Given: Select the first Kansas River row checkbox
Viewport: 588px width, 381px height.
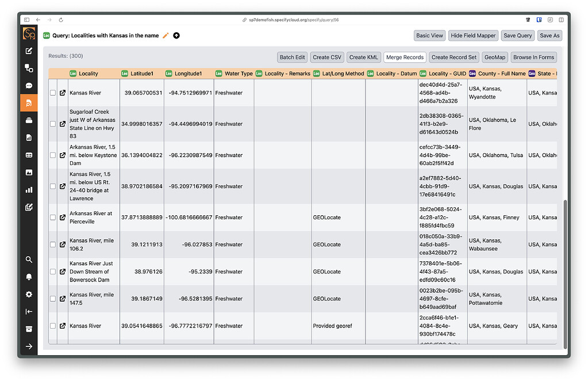Looking at the screenshot, I should click(53, 93).
